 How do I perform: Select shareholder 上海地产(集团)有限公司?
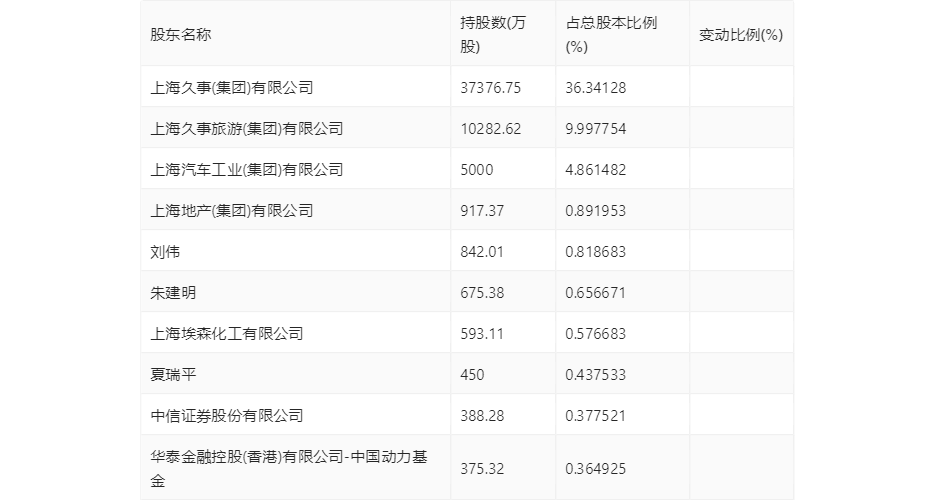pos(232,211)
